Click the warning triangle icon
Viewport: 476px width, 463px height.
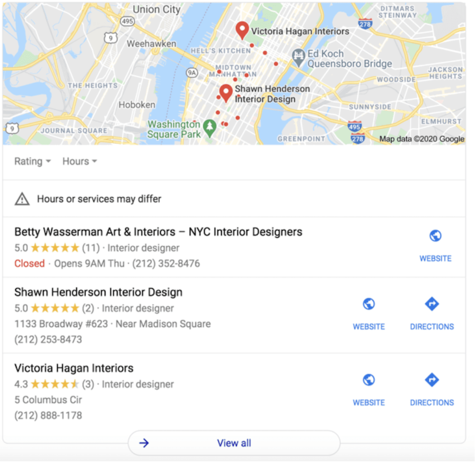[22, 199]
